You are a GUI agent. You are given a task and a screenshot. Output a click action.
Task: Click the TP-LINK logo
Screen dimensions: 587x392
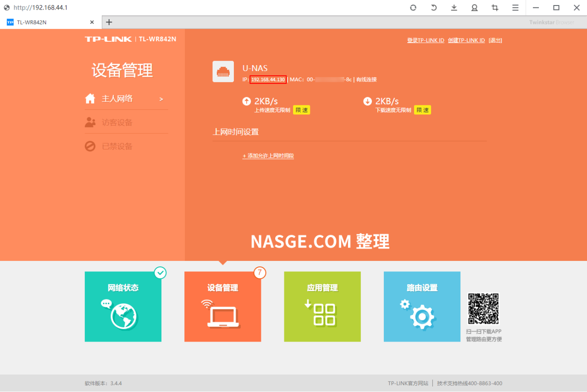[108, 39]
